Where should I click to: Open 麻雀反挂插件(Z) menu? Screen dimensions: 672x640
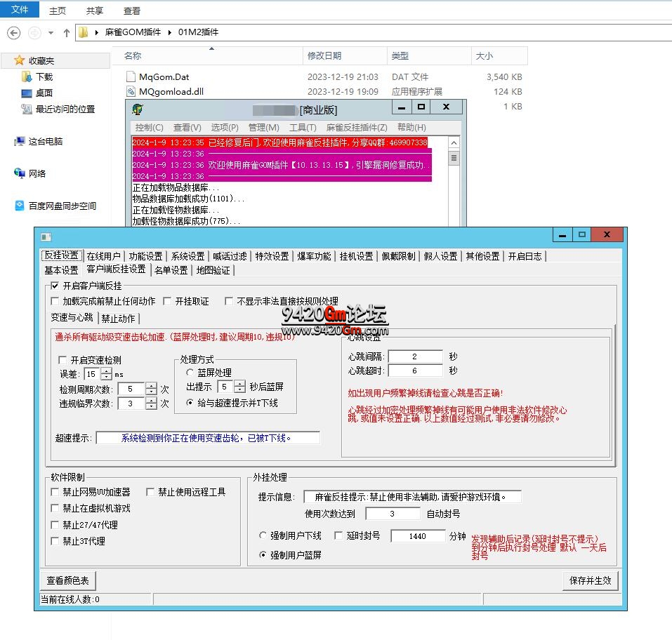point(357,127)
